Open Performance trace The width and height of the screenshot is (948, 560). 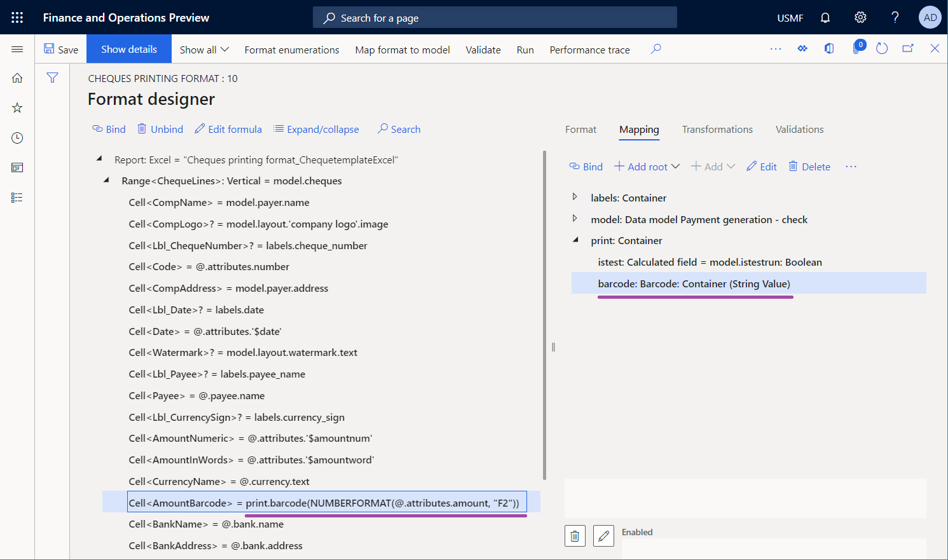point(590,50)
